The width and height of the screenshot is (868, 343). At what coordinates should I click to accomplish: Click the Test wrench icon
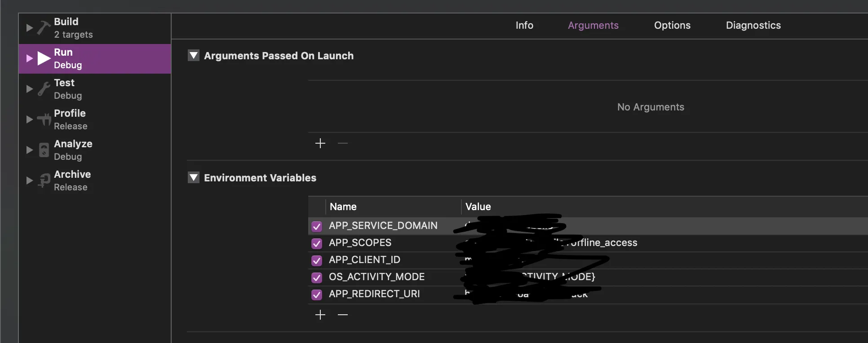tap(44, 89)
